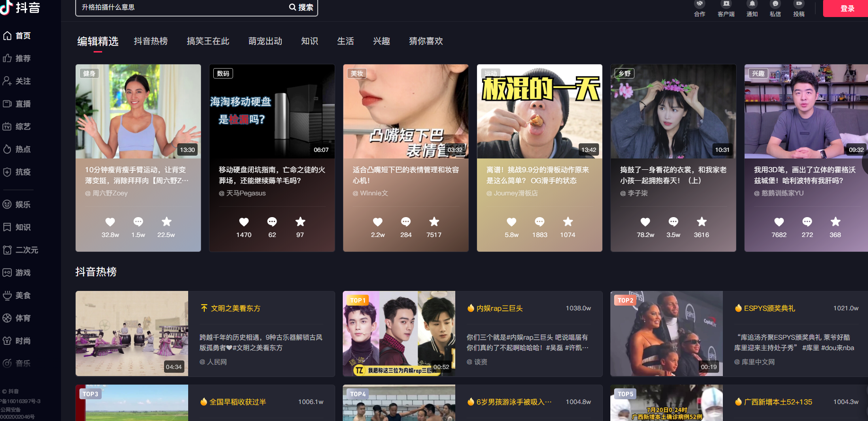Open the 广西新增本土52+135 topic
868x421 pixels.
click(x=778, y=402)
